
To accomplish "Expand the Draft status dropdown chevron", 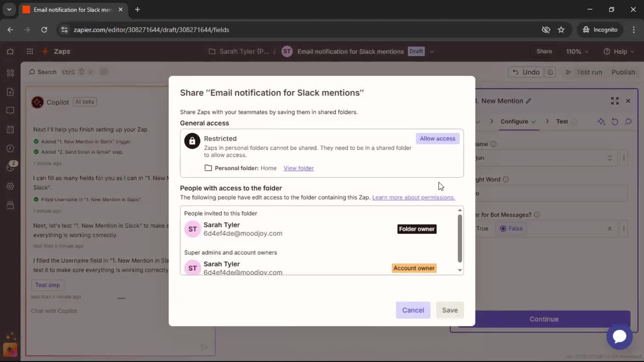I will (432, 52).
